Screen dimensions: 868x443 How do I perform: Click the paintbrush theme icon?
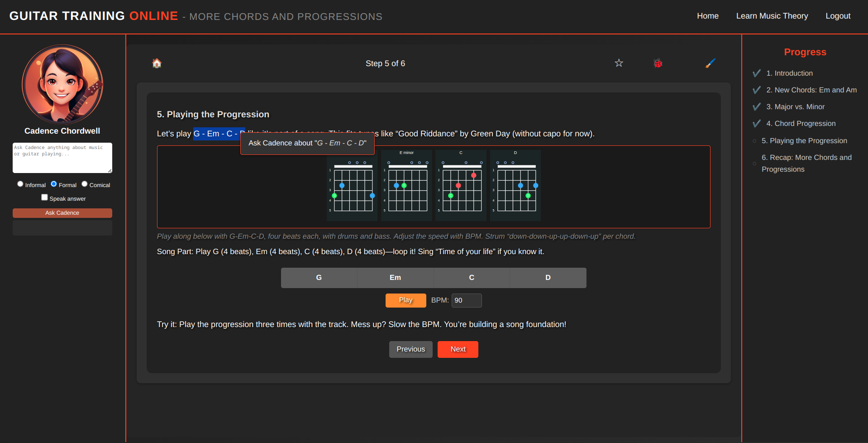[710, 63]
